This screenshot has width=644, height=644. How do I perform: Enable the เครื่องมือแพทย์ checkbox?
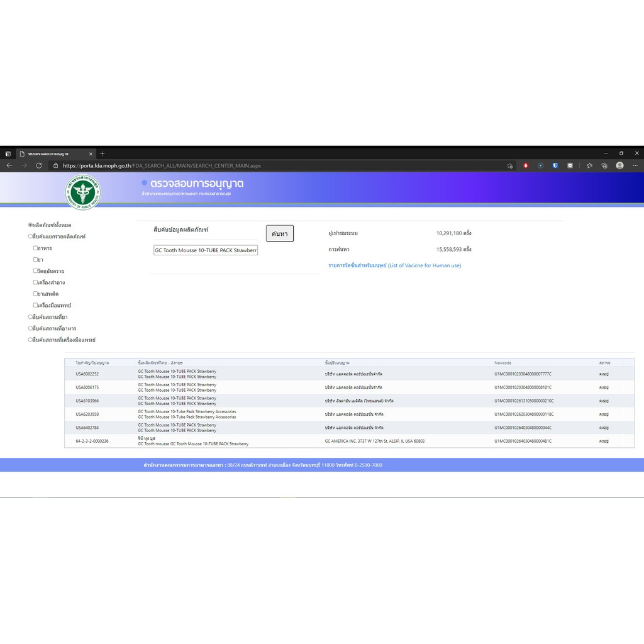point(36,305)
